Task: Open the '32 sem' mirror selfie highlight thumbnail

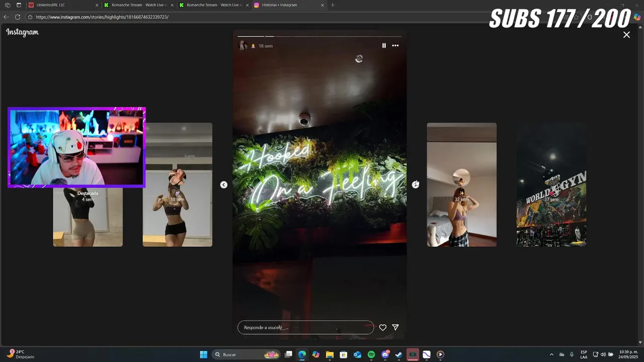Action: (x=462, y=185)
